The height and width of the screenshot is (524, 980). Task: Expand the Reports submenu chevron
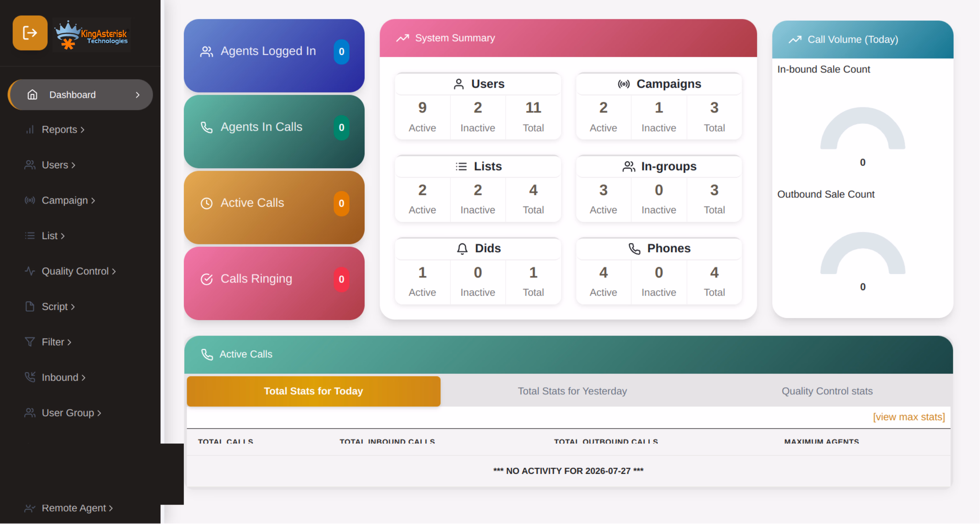pyautogui.click(x=83, y=130)
